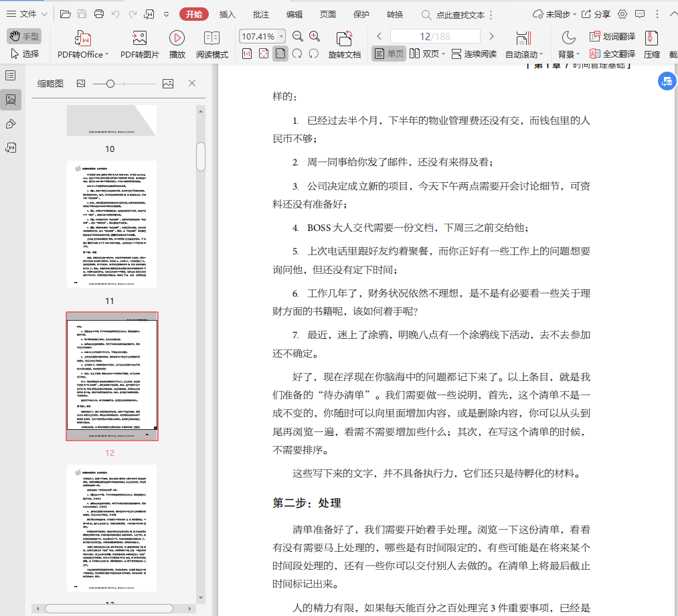The height and width of the screenshot is (616, 678).
Task: Close the 缩略图 thumbnail panel
Action: tap(192, 83)
